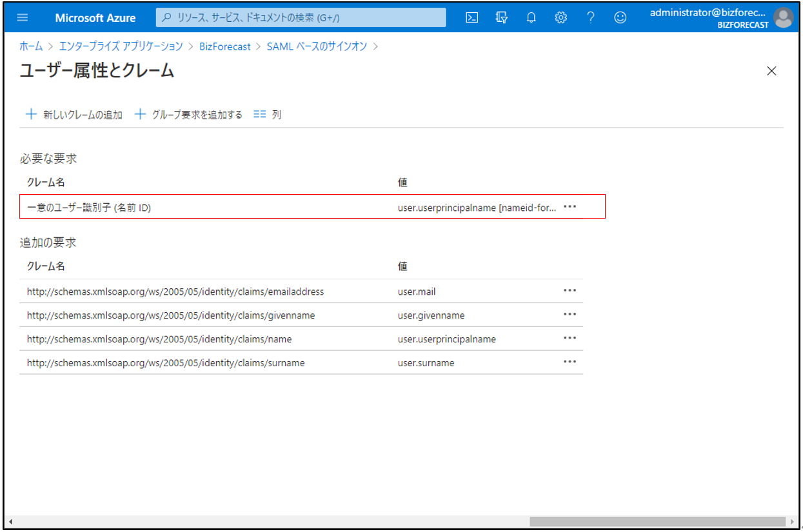Click 新しいクレームの追加 button
Viewport: 803px width, 532px height.
point(74,115)
